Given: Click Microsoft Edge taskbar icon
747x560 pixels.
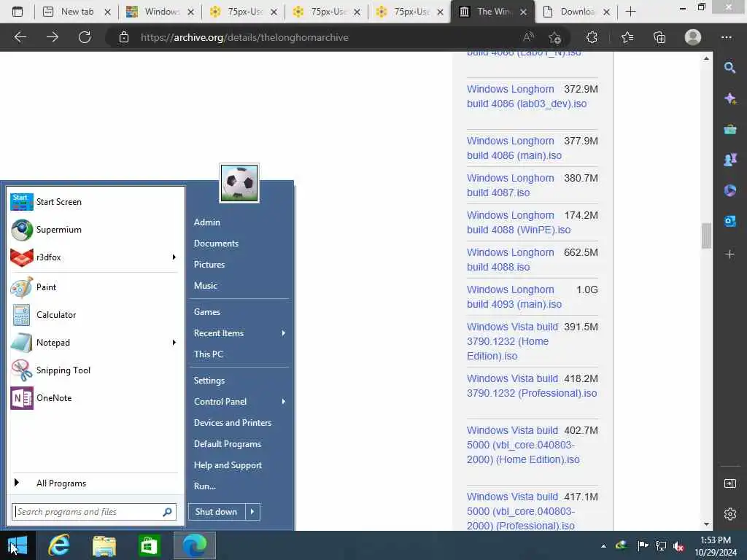Looking at the screenshot, I should (194, 545).
